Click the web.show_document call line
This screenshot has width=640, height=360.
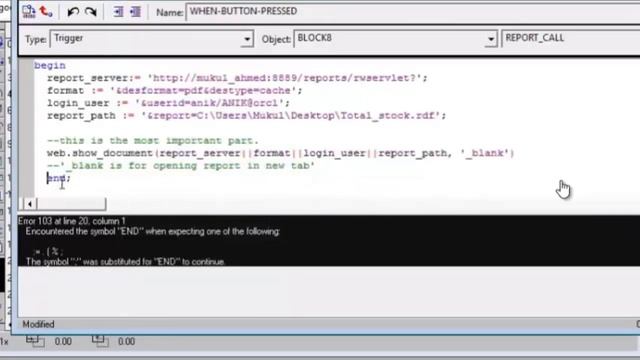click(x=281, y=153)
